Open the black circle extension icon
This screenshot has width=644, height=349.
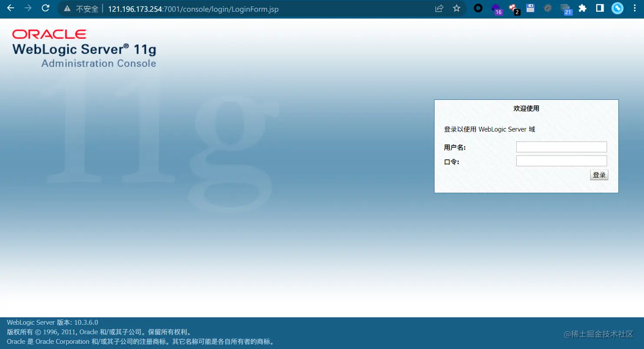(x=478, y=8)
